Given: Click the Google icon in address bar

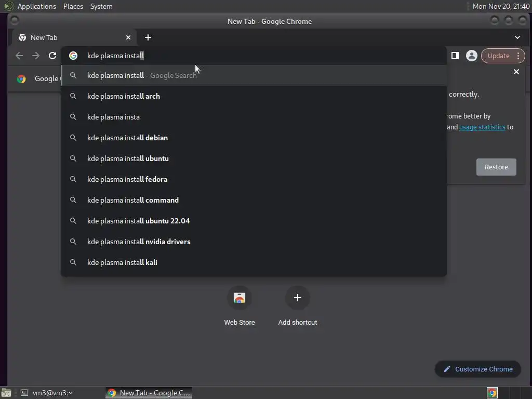Looking at the screenshot, I should click(73, 56).
